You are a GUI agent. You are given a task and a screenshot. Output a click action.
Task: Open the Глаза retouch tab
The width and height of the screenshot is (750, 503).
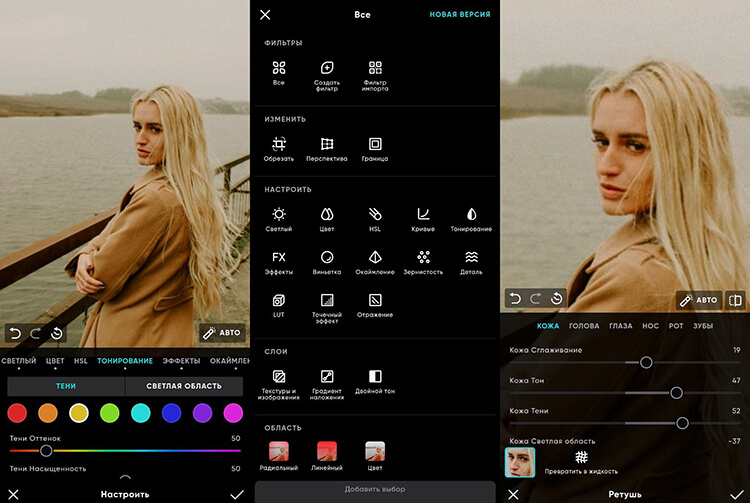[621, 326]
